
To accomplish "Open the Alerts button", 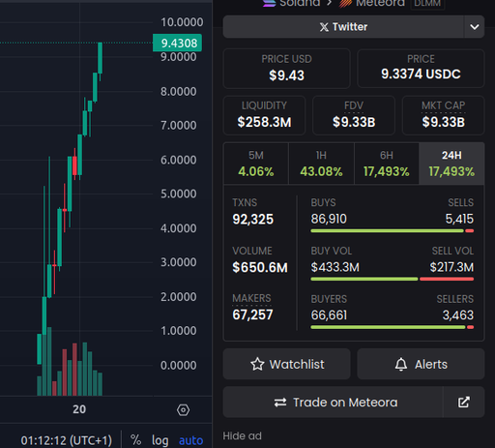I will (421, 364).
